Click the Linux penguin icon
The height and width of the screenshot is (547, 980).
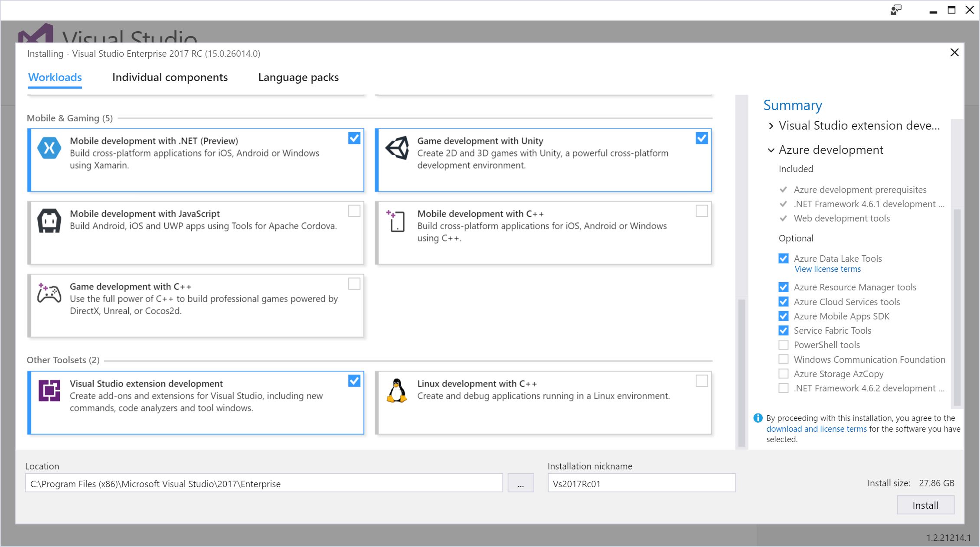coord(397,391)
